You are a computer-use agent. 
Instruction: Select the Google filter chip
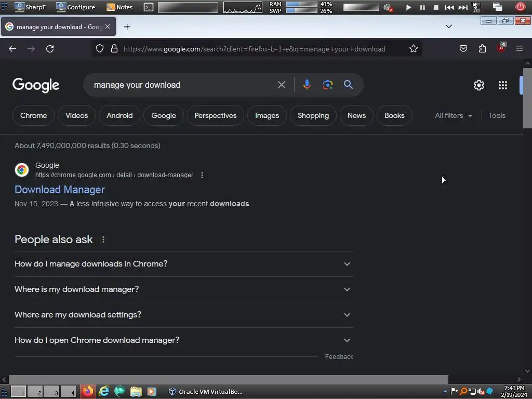tap(164, 116)
